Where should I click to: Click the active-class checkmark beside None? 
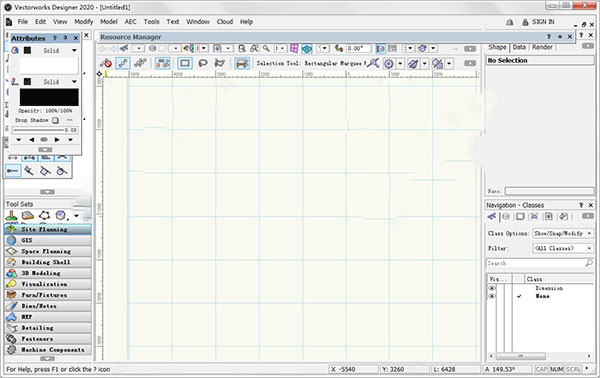point(519,296)
